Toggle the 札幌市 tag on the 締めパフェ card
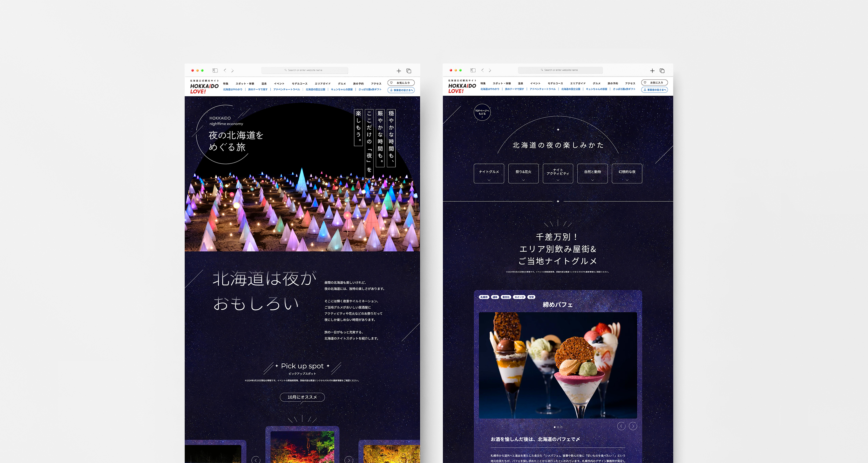Image resolution: width=868 pixels, height=463 pixels. coord(484,297)
